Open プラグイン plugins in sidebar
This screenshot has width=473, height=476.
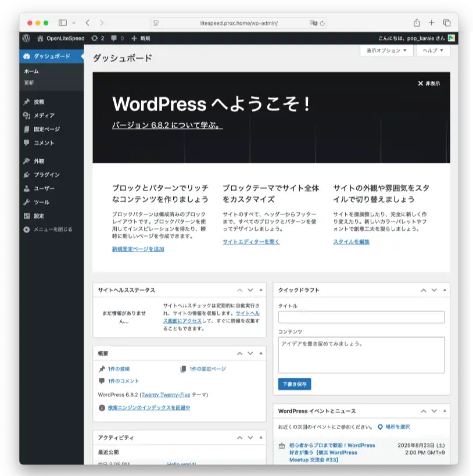pyautogui.click(x=46, y=174)
